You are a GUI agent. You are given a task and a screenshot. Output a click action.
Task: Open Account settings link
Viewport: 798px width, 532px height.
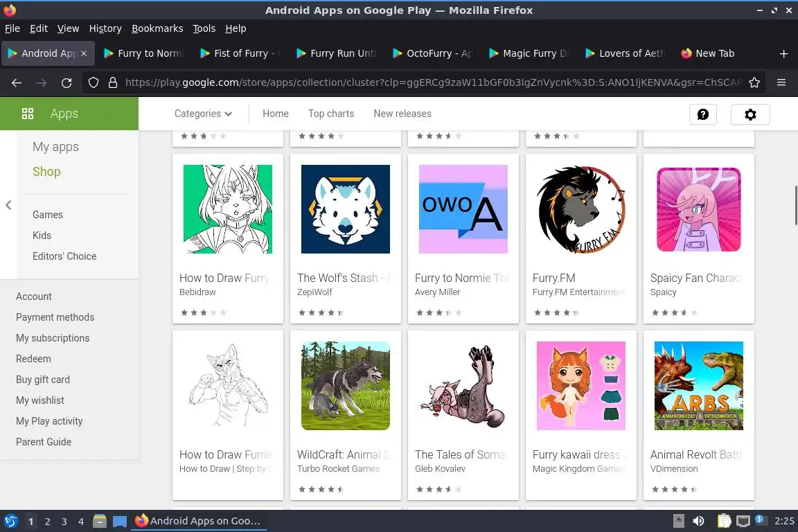coord(33,296)
